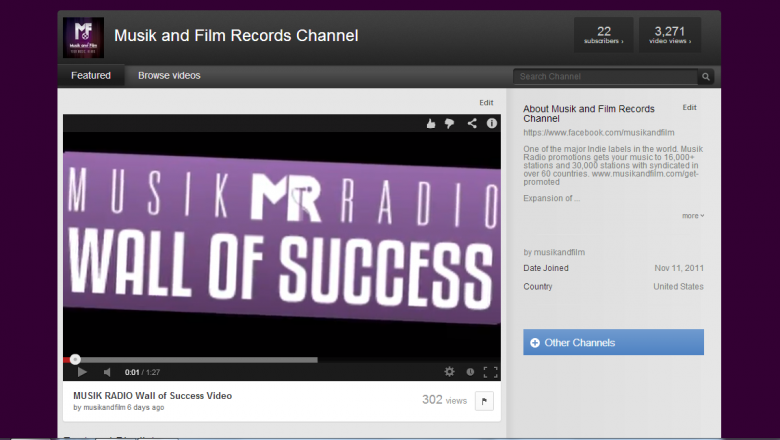Enter fullscreen mode on player

pos(490,372)
